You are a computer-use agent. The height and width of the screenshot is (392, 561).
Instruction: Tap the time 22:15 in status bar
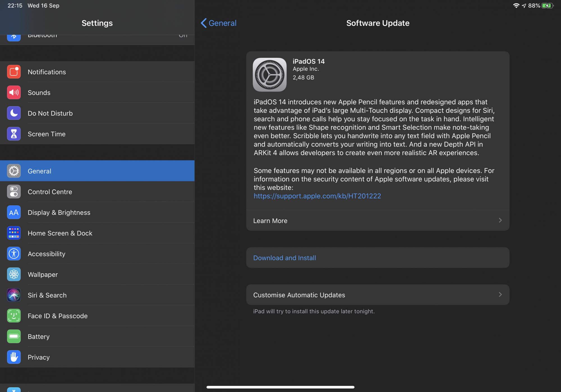[15, 6]
